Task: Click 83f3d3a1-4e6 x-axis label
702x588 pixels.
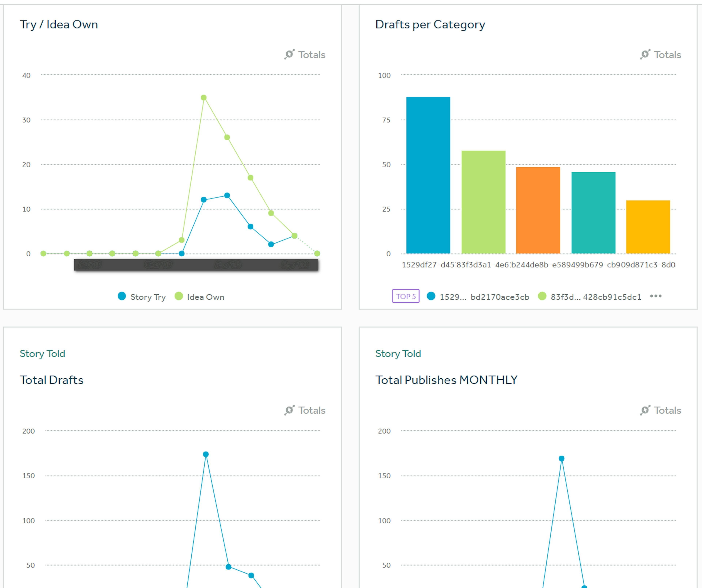Action: click(x=483, y=265)
